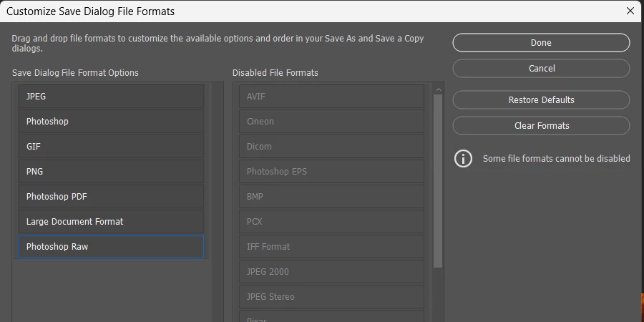Close the Customize Save Dialog window
This screenshot has height=322, width=644.
[x=630, y=11]
